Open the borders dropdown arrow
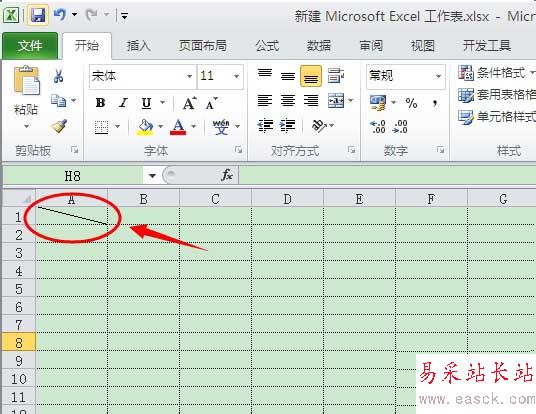The height and width of the screenshot is (414, 536). (118, 127)
